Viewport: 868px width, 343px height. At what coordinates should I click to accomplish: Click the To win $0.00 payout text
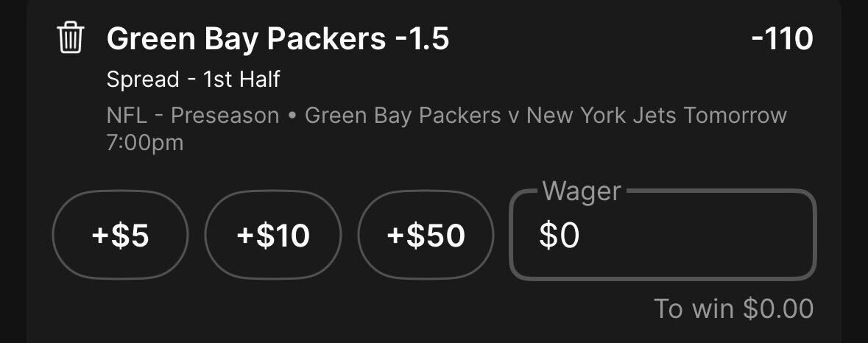pos(733,308)
